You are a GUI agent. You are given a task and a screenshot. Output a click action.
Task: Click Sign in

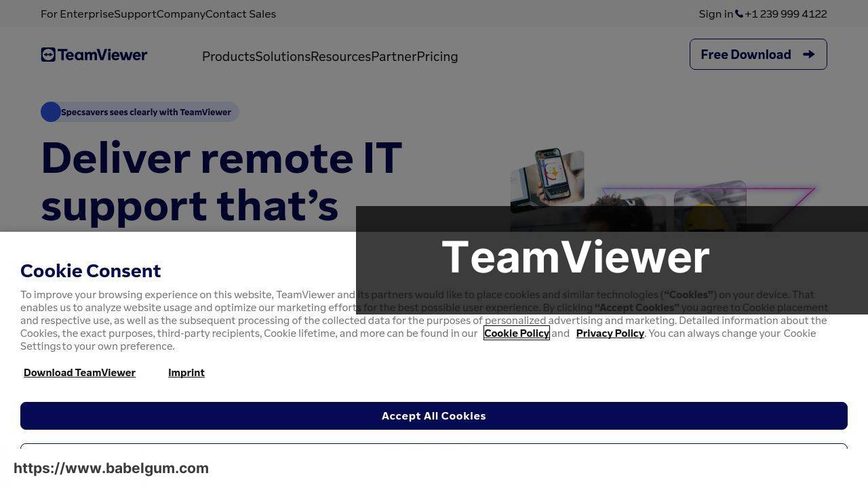click(x=715, y=14)
